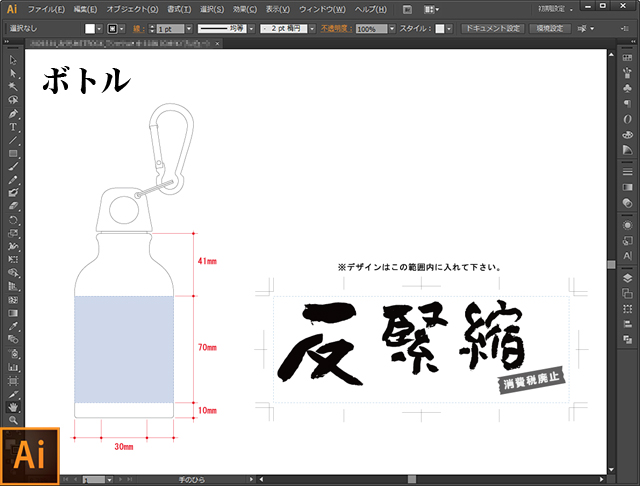Select the Selection tool (black arrow)
640x486 pixels.
click(14, 60)
